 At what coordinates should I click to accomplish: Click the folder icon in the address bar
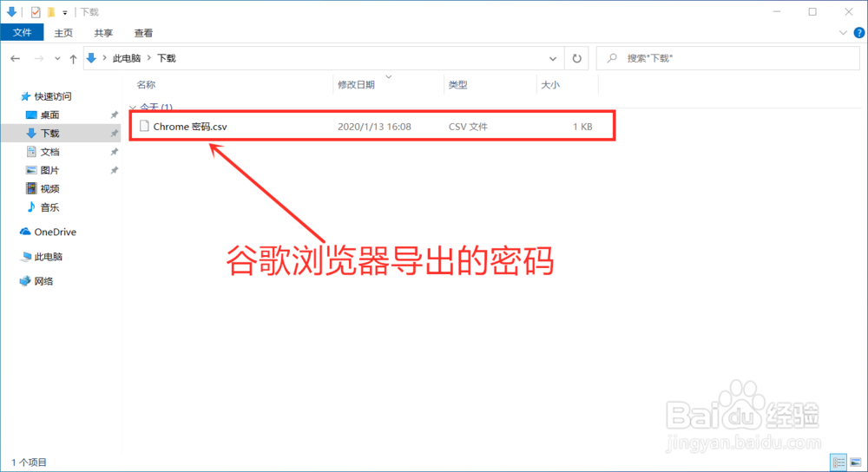coord(92,58)
